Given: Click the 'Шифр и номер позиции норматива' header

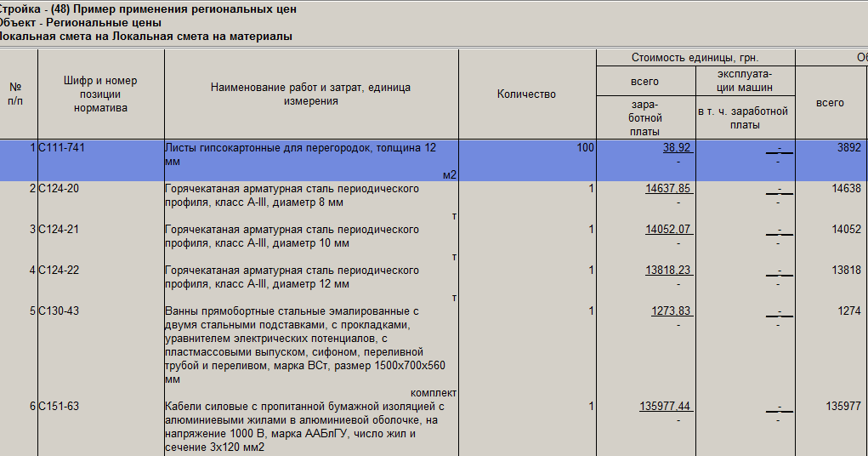Looking at the screenshot, I should (100, 94).
